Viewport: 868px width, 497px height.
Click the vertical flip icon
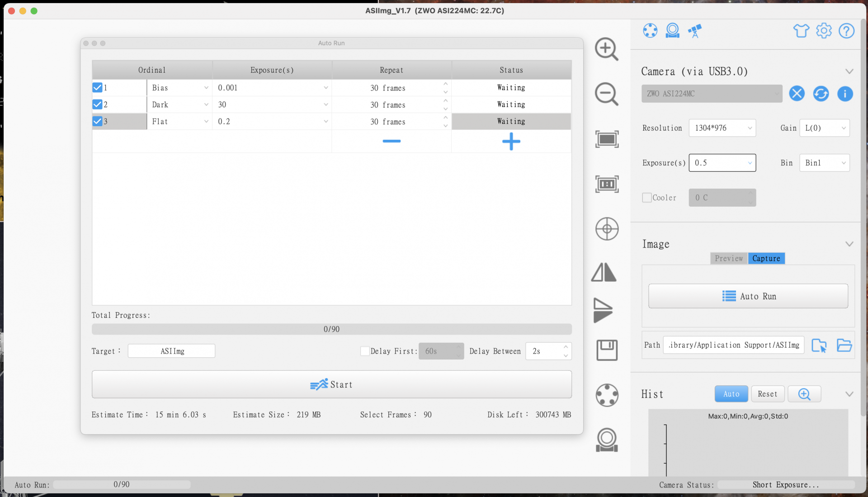[x=603, y=310]
